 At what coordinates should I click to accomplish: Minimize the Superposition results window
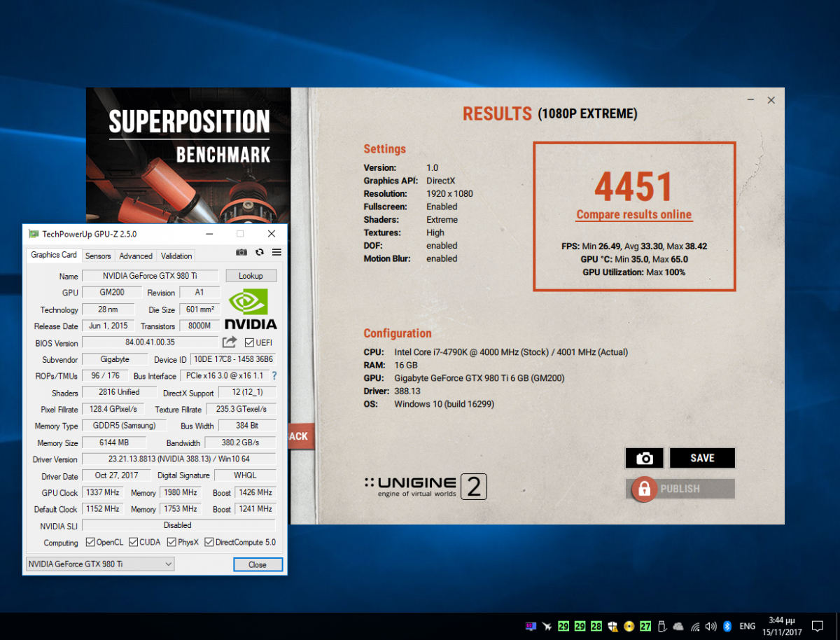[750, 100]
